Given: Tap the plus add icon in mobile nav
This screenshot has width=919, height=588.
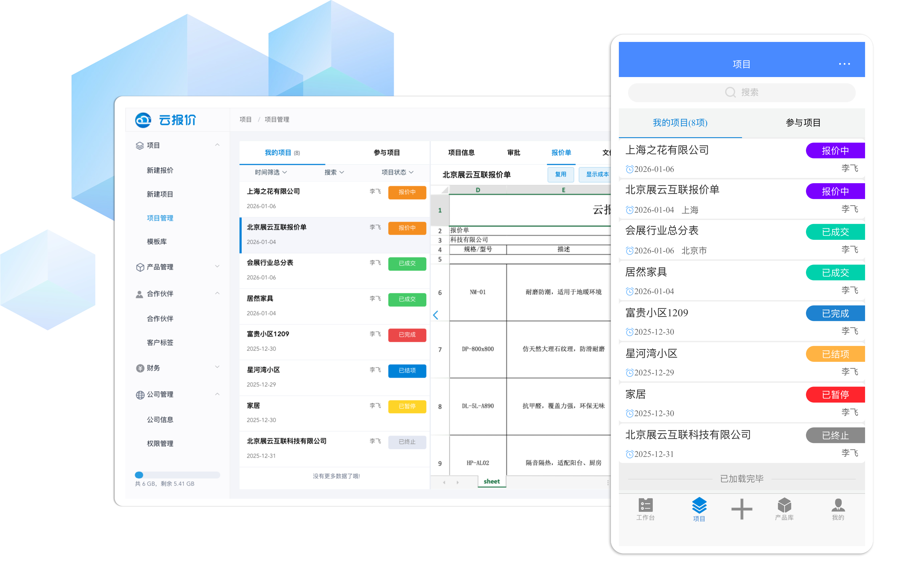Looking at the screenshot, I should [x=741, y=509].
